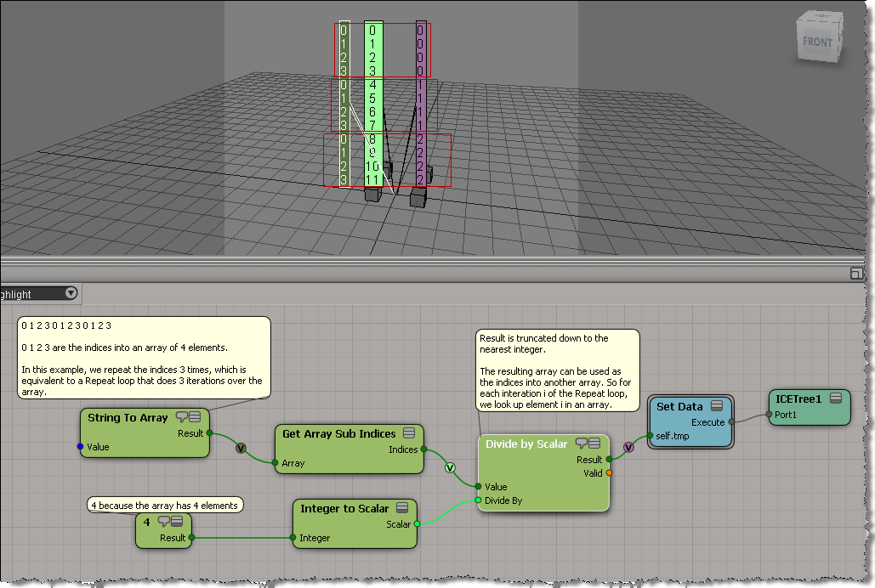Click comment bubble icon on String To Array node
This screenshot has height=588, width=875.
coord(182,417)
